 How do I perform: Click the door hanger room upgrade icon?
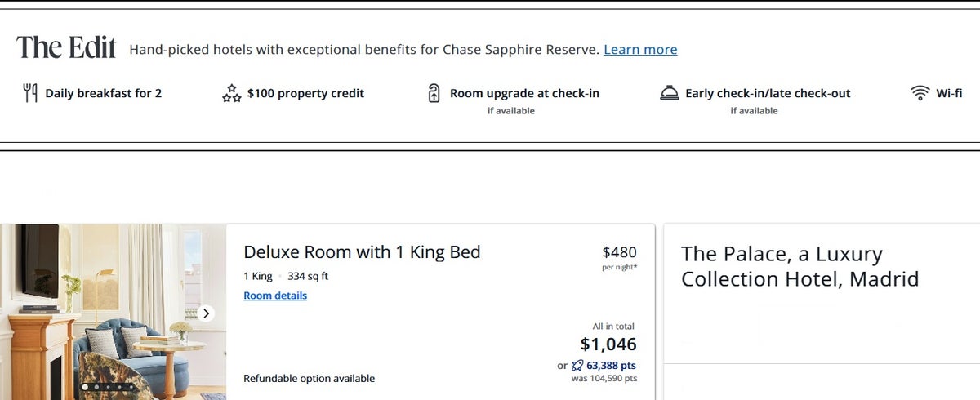tap(434, 93)
